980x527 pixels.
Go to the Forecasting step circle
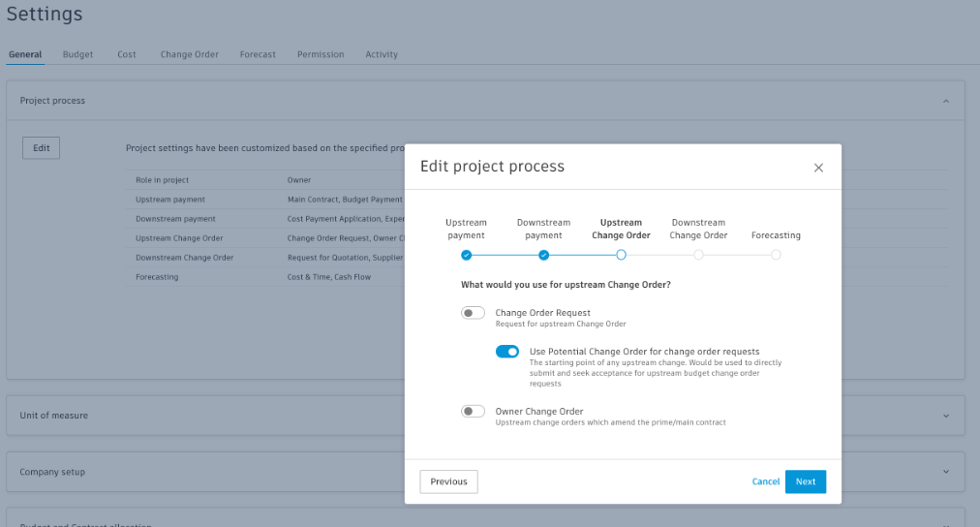(x=776, y=255)
